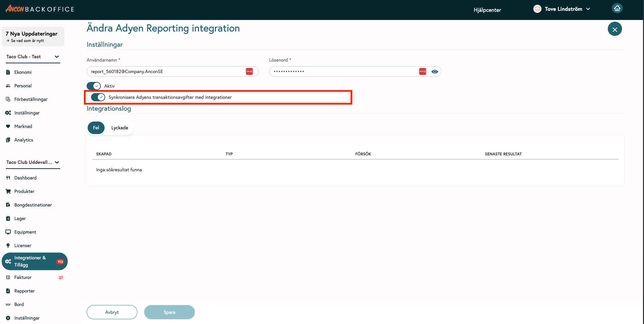Click the password manager icon in Användarnamn field
The width and height of the screenshot is (644, 324).
click(249, 71)
